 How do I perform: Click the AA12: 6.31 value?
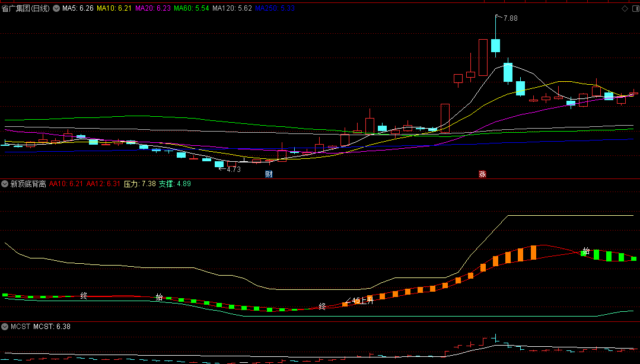click(103, 184)
